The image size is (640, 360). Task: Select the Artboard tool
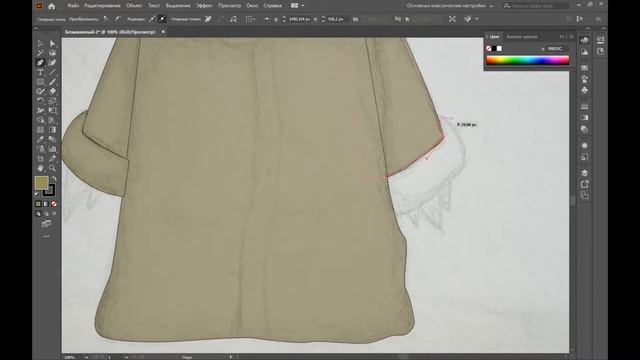(x=40, y=158)
